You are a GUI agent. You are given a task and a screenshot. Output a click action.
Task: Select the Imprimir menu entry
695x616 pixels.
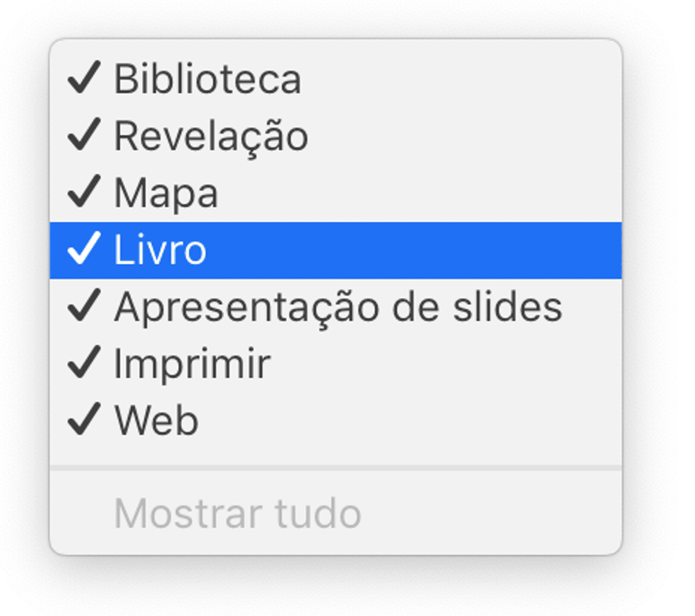click(336, 364)
